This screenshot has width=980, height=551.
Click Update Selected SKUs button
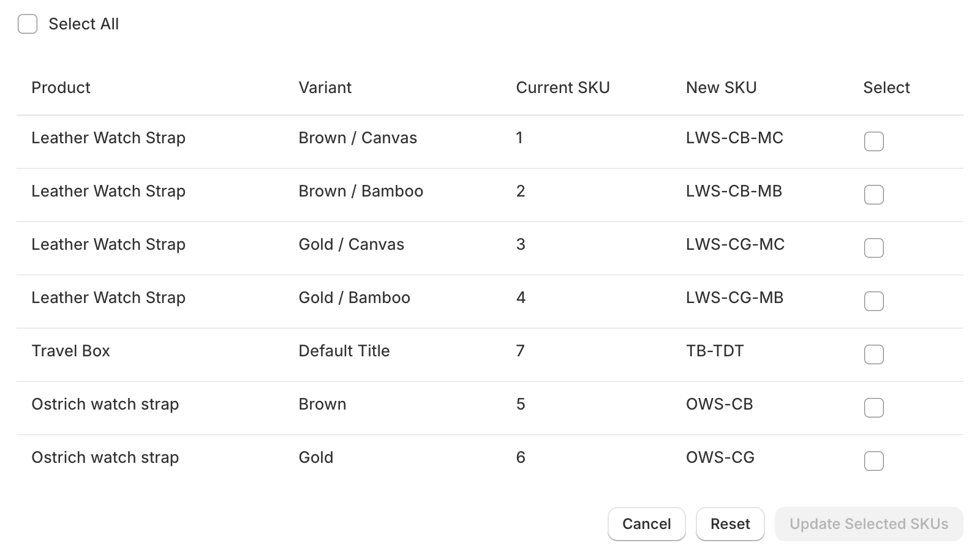point(869,524)
